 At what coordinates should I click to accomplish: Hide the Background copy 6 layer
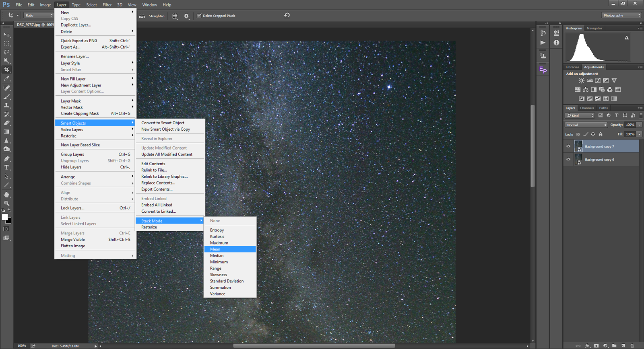click(568, 159)
